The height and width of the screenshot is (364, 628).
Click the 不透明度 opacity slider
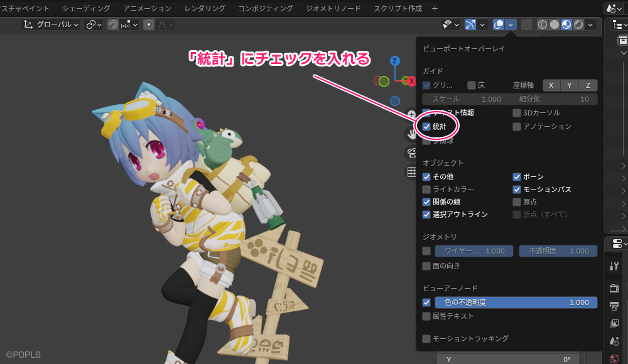coord(558,251)
